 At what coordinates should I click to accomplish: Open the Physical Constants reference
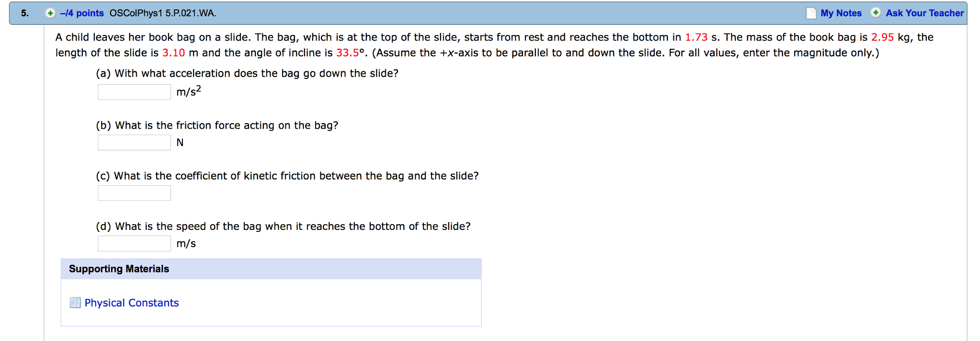click(x=131, y=303)
